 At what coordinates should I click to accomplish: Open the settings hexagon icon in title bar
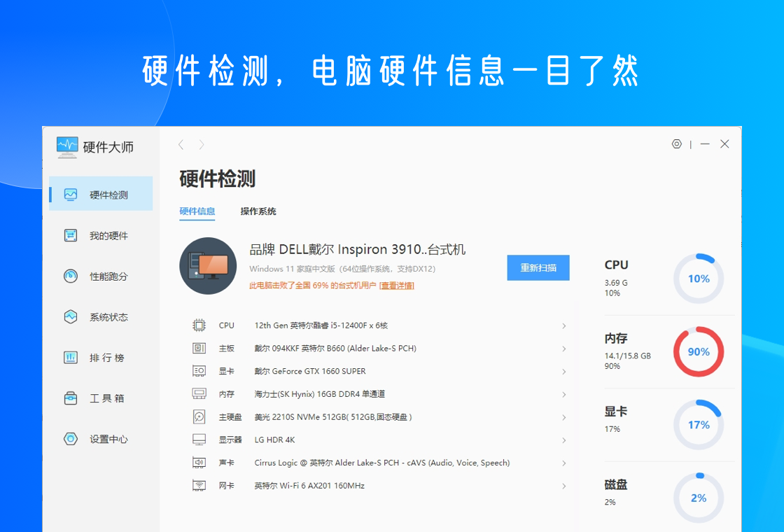676,144
